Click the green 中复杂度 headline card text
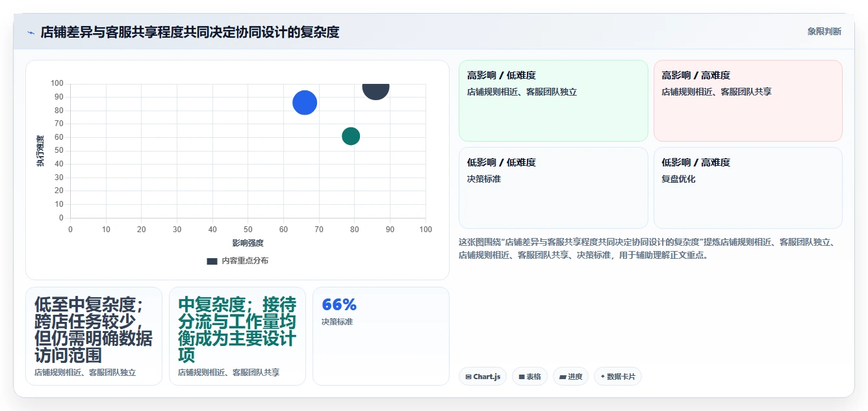 click(237, 330)
